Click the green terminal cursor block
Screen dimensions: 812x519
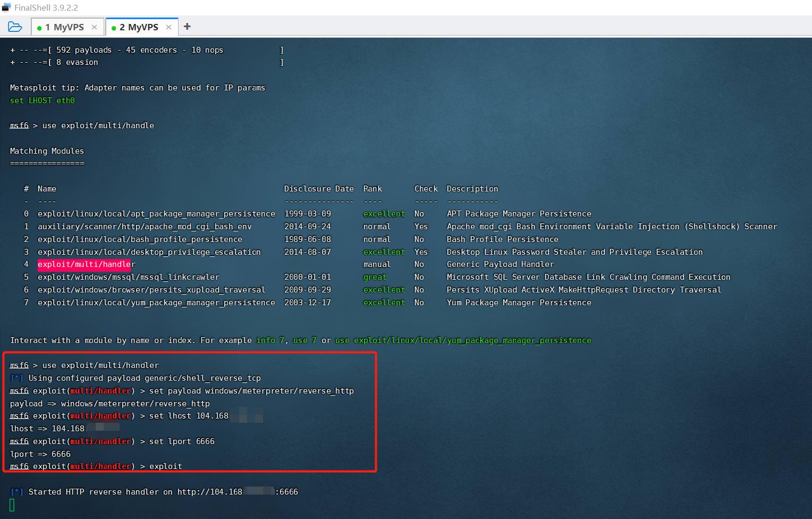[12, 505]
